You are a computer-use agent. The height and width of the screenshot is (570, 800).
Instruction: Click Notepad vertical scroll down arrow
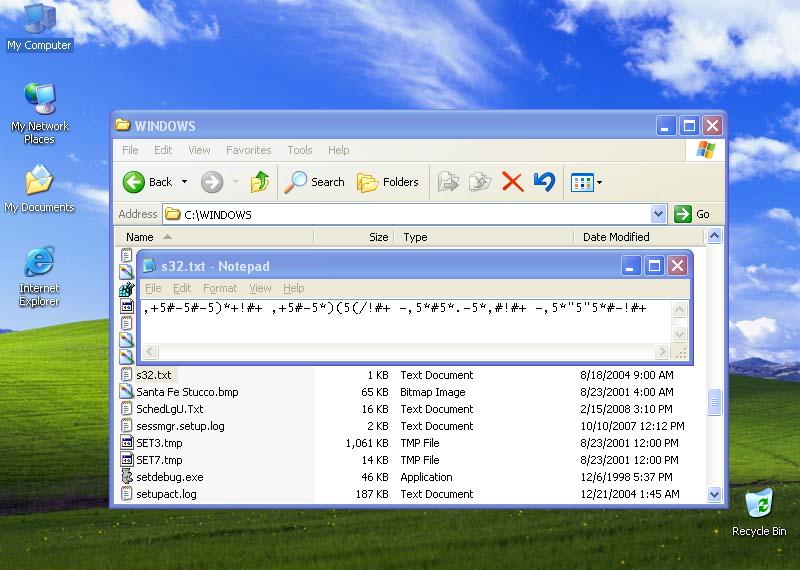[x=679, y=334]
